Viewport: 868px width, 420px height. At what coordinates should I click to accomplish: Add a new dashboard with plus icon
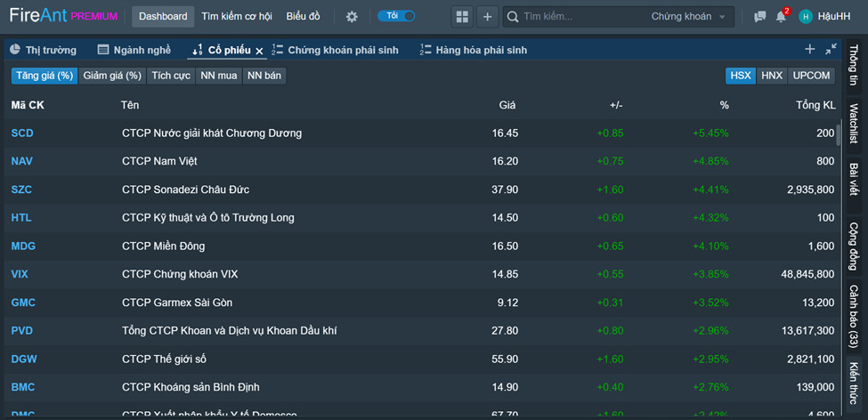pos(487,17)
